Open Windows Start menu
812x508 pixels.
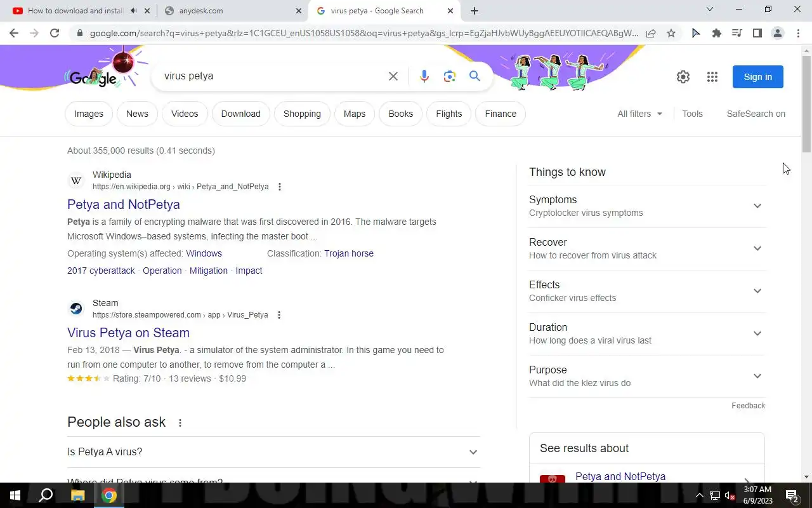coord(15,495)
